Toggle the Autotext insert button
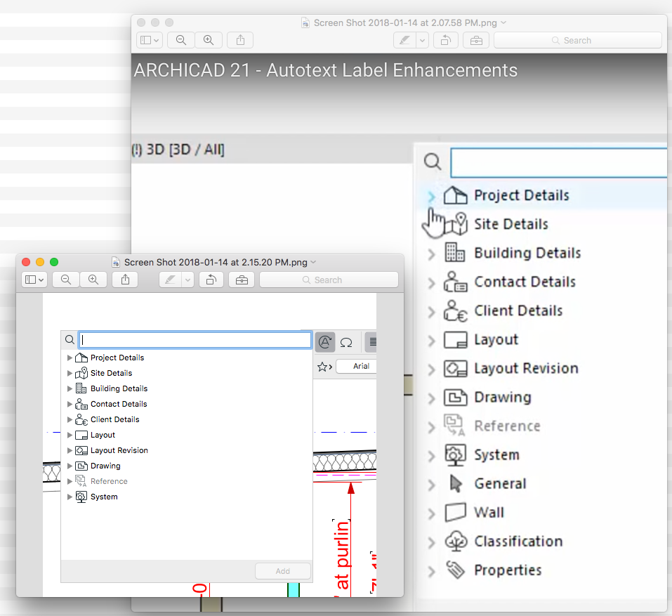Viewport: 672px width, 616px height. tap(325, 341)
